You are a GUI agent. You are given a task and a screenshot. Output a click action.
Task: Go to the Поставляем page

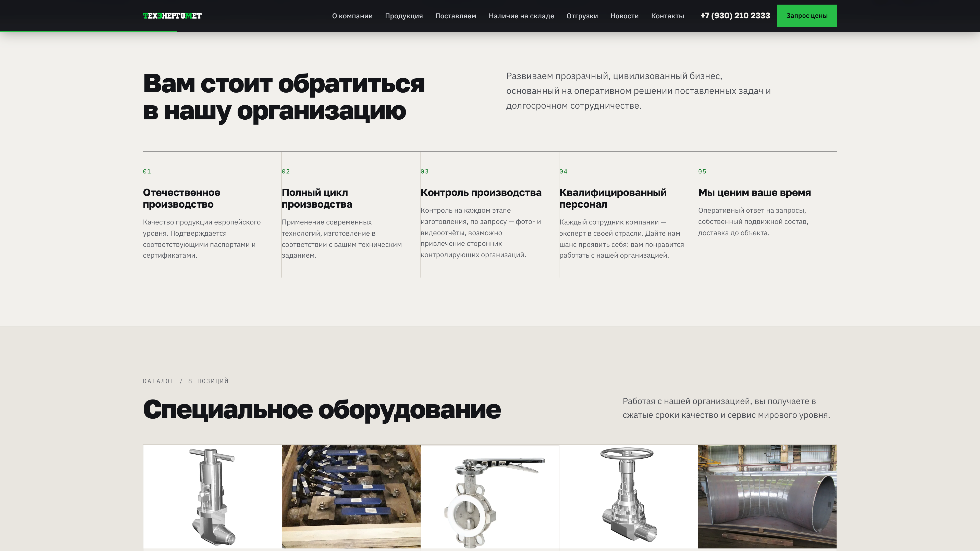pyautogui.click(x=455, y=16)
